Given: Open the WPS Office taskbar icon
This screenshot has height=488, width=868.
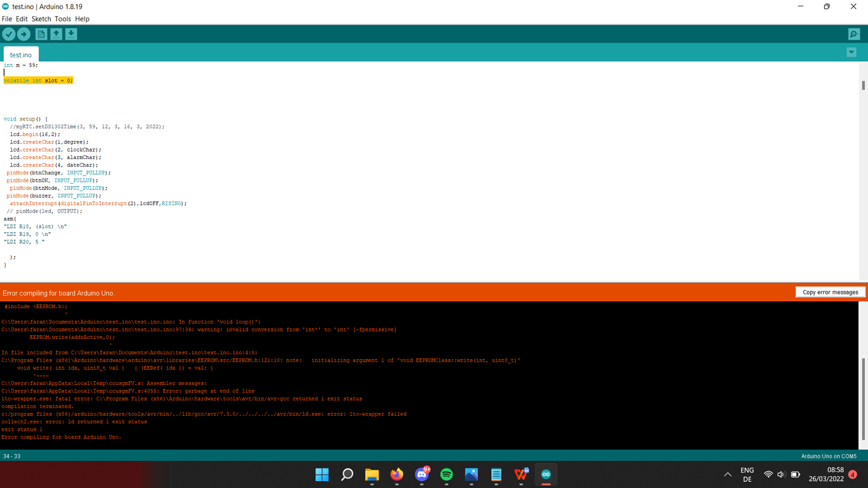Looking at the screenshot, I should (x=521, y=475).
